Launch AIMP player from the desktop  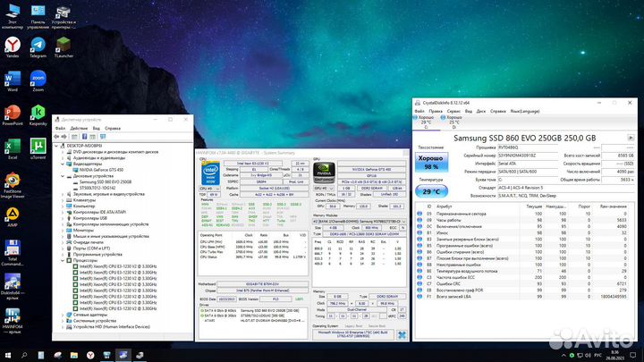click(13, 216)
